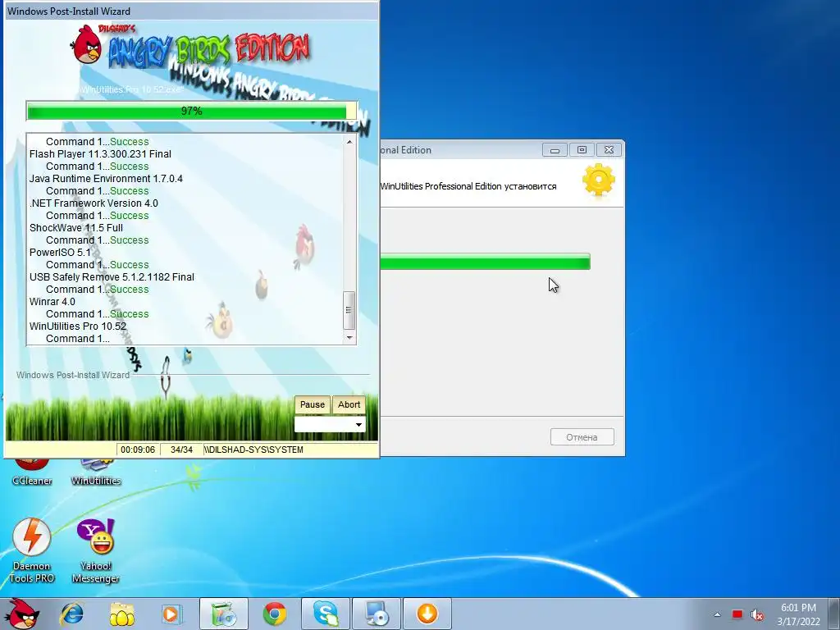
Task: Minimize the WinUtilities installer window
Action: point(555,150)
